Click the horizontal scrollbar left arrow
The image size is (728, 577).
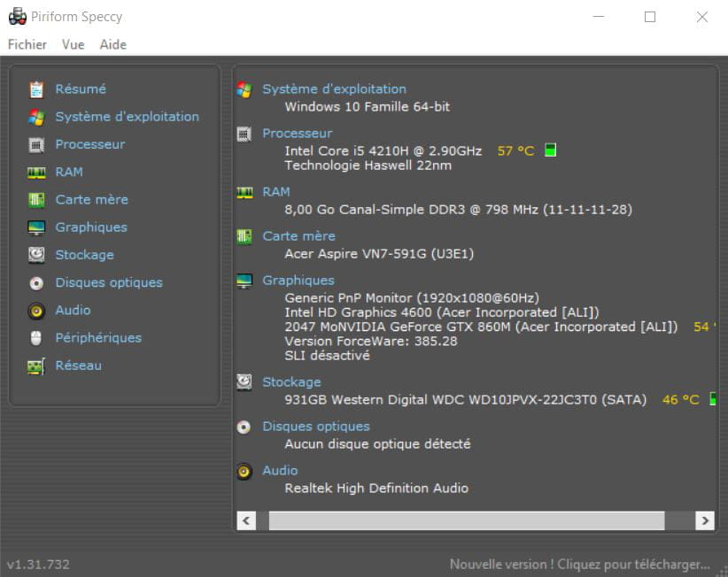tap(246, 520)
